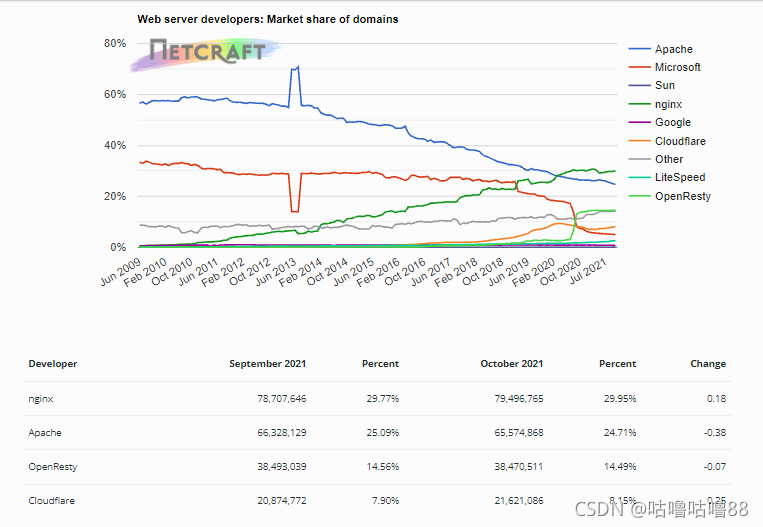Select the OpenResty legend entry

pos(669,196)
